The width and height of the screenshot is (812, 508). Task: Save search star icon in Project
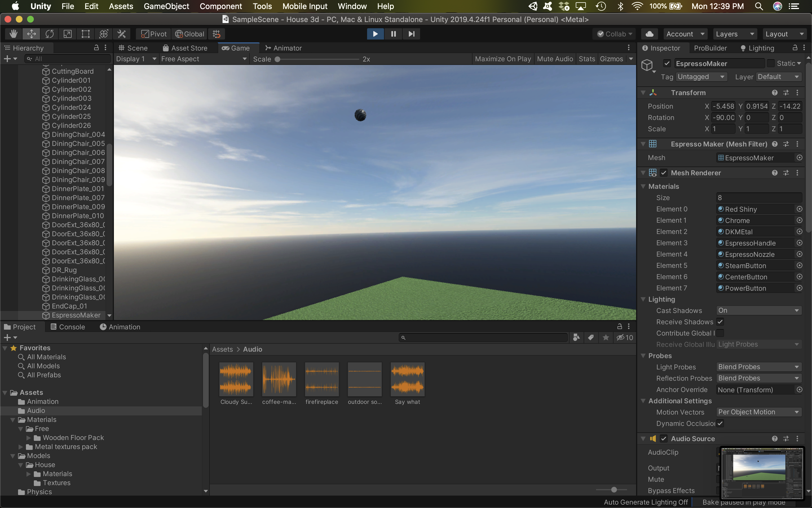tap(606, 337)
